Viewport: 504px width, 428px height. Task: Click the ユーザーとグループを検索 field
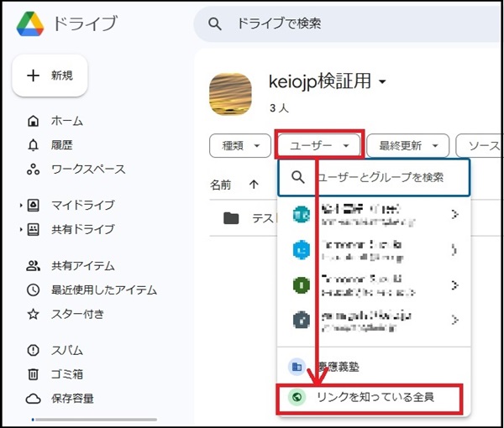coord(386,178)
